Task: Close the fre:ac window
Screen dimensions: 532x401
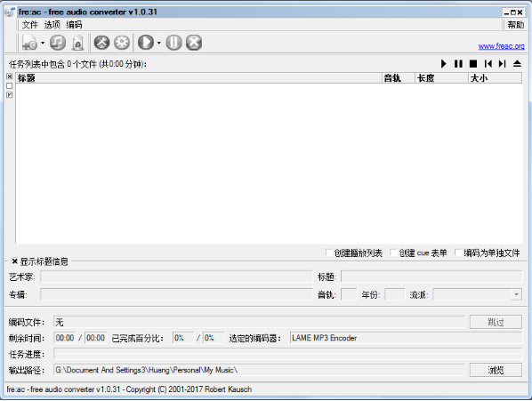Action: pos(520,12)
